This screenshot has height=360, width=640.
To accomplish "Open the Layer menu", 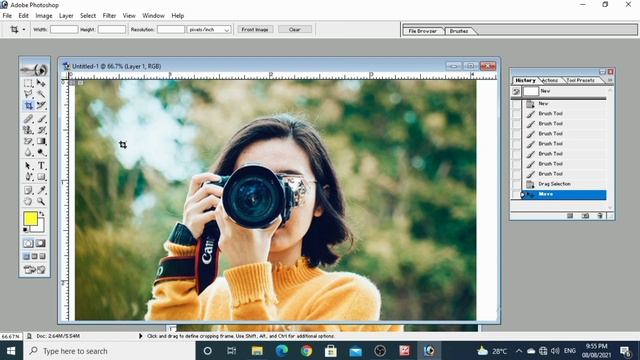I will tap(66, 16).
